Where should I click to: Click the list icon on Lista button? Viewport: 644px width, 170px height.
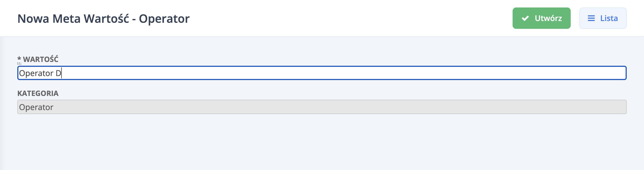(591, 18)
